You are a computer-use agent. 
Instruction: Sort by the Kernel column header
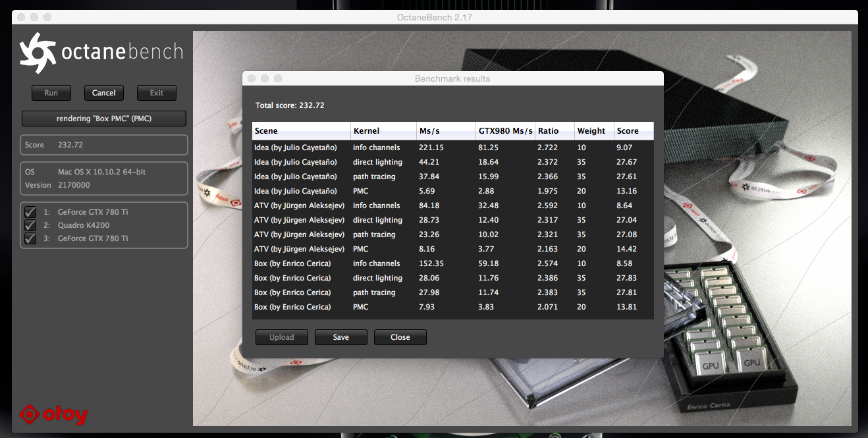[x=384, y=130]
